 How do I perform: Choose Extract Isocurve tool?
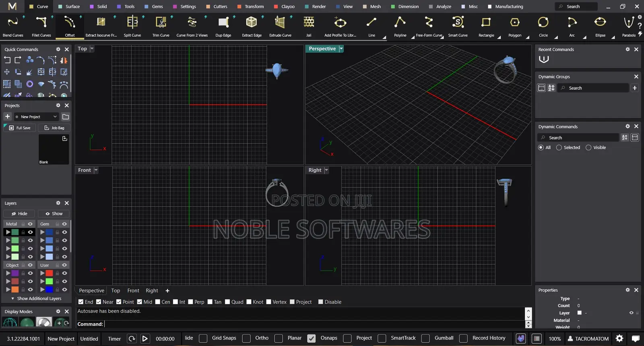[101, 27]
